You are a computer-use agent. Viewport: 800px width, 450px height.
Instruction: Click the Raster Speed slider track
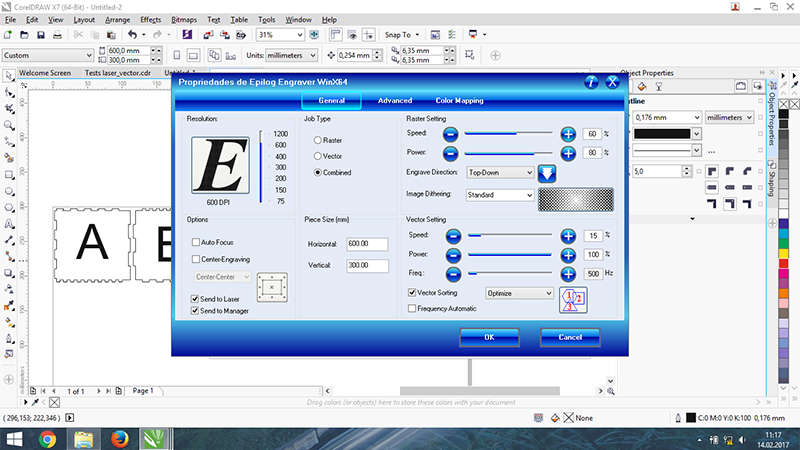point(508,134)
